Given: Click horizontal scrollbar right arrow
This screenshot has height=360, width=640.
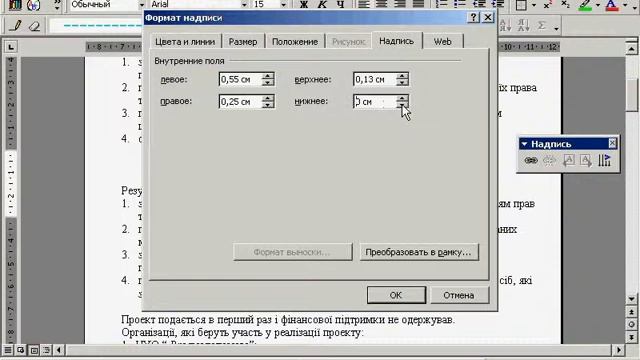Looking at the screenshot, I should [619, 350].
